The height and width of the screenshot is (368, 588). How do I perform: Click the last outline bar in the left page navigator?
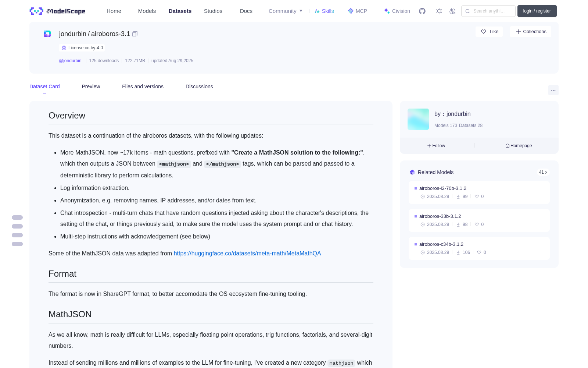click(x=17, y=244)
